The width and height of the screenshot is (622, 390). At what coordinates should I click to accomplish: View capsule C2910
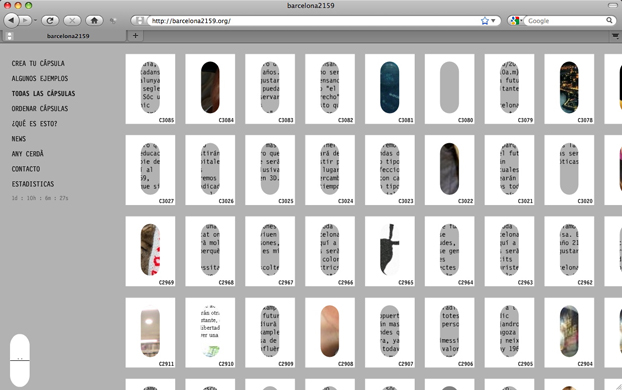point(210,333)
